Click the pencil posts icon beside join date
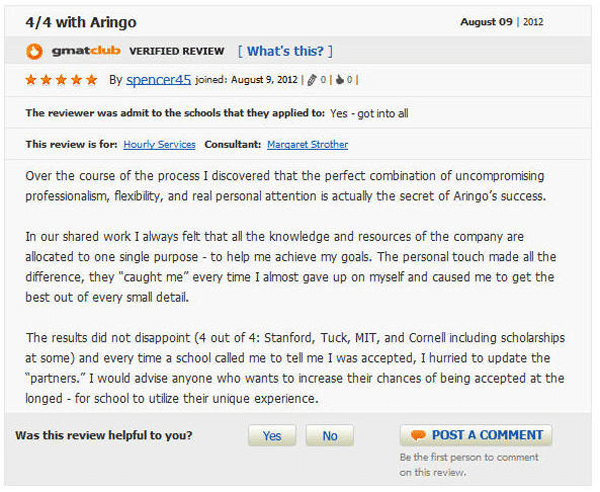600x492 pixels. [312, 80]
